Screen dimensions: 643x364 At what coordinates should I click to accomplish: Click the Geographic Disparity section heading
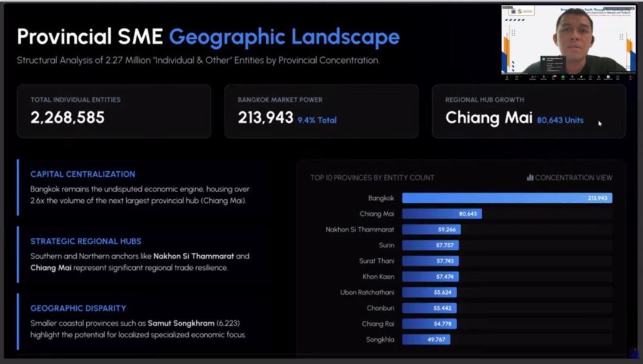click(x=78, y=308)
